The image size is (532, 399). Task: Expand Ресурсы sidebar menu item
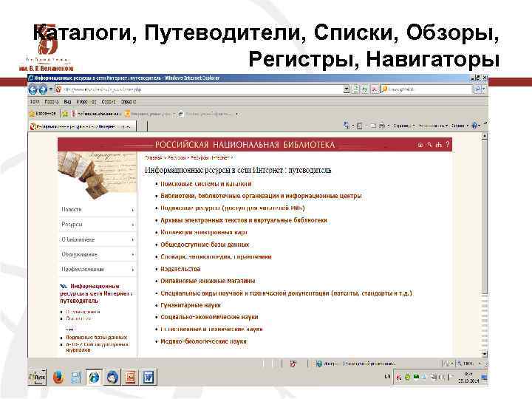point(98,225)
